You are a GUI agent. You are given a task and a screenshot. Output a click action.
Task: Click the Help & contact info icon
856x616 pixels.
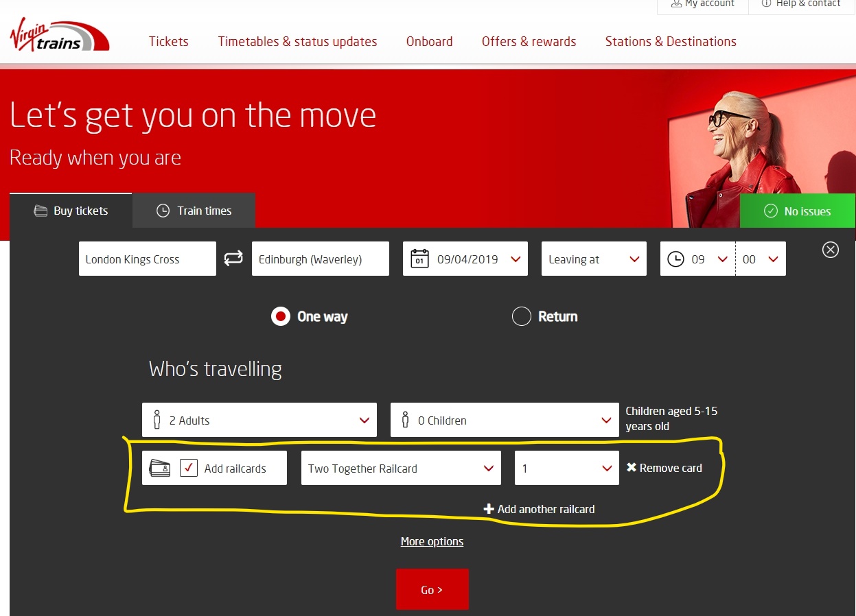pos(766,3)
